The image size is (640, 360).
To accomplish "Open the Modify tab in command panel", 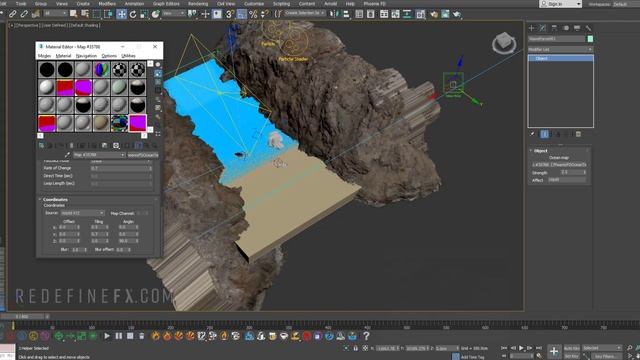I will (542, 28).
